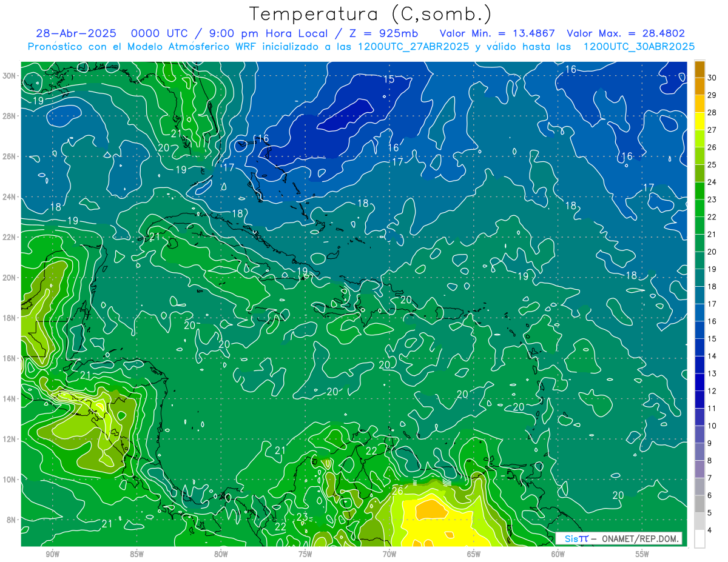Click the "Valor Min. = 13.4867" value
Image resolution: width=728 pixels, height=562 pixels.
tap(496, 34)
